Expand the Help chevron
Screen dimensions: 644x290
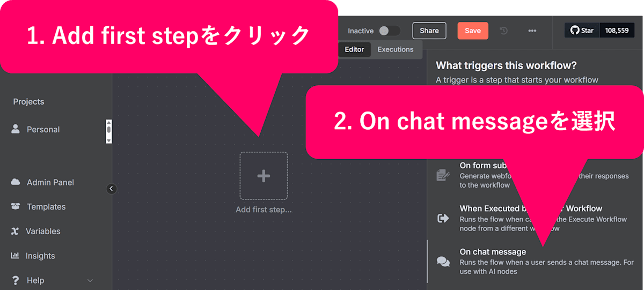[x=90, y=280]
